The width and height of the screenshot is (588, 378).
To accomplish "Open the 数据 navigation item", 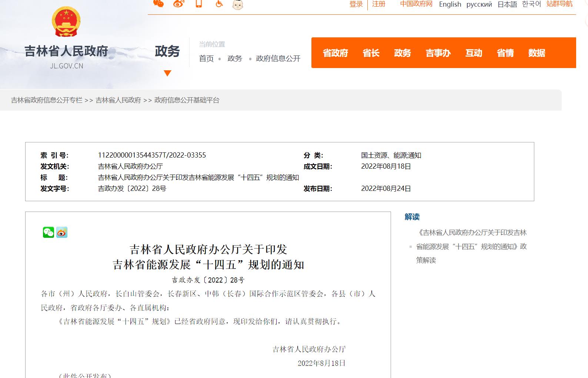I will (x=537, y=53).
